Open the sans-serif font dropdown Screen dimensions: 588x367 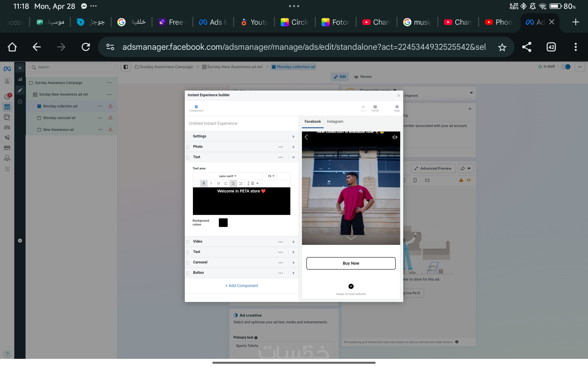[x=227, y=176]
